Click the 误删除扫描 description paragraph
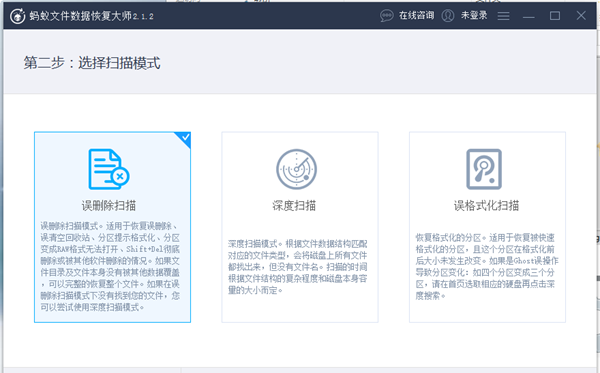 pyautogui.click(x=110, y=266)
